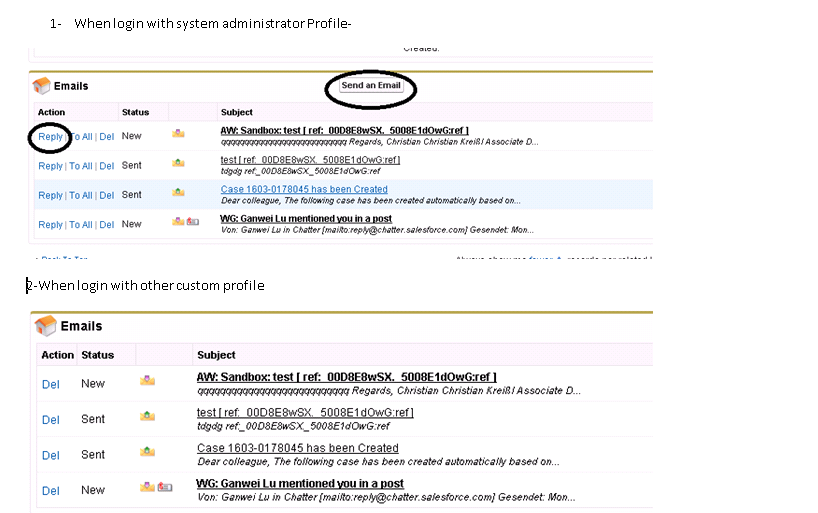Click the lone Del link on custom profile 'test [ ref:' row
Screen dimensions: 818x513
(51, 420)
